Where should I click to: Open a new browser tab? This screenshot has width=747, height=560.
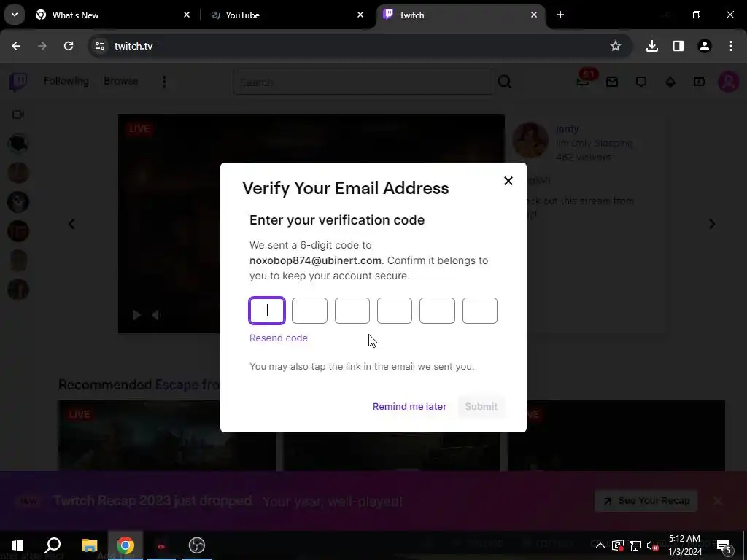tap(560, 15)
